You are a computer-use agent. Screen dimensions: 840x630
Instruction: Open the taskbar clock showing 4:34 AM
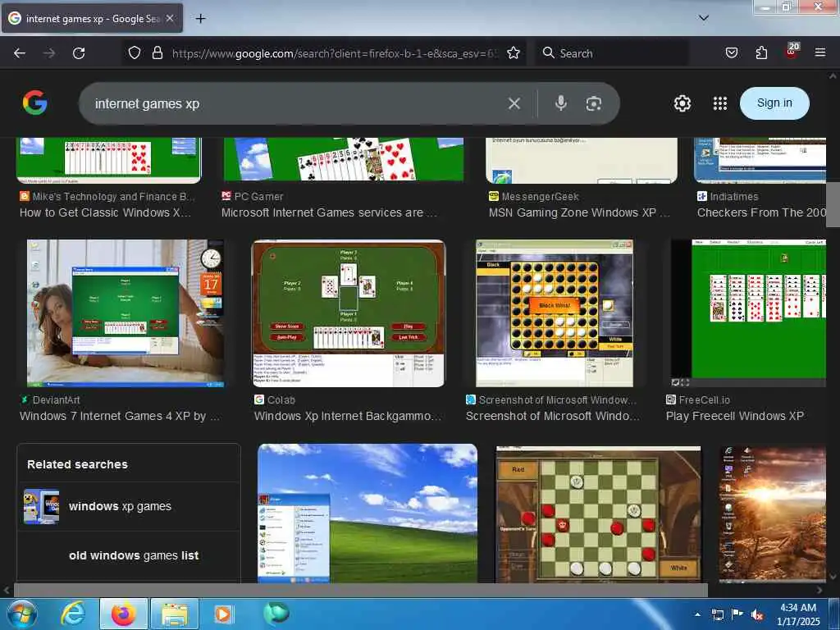click(x=798, y=614)
